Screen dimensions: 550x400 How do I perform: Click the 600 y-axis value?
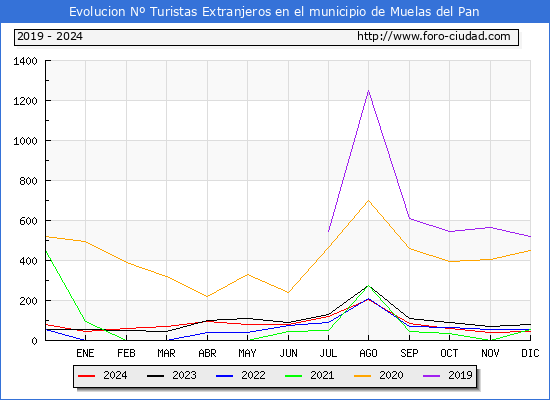(28, 221)
